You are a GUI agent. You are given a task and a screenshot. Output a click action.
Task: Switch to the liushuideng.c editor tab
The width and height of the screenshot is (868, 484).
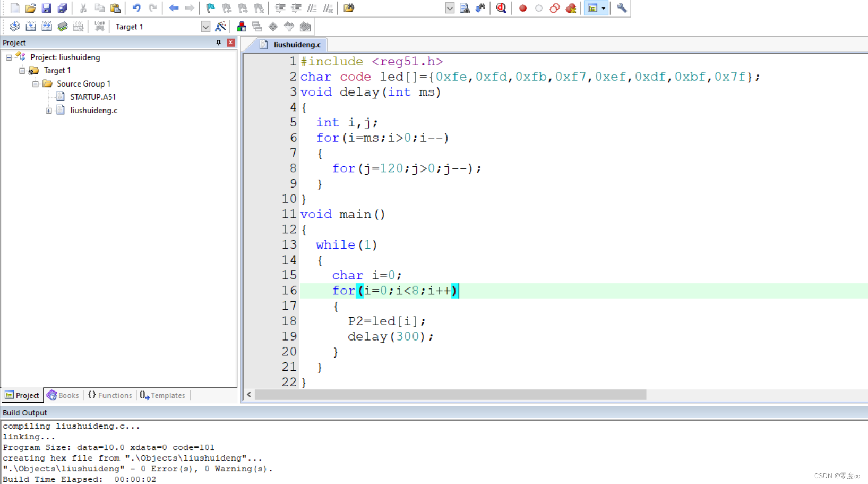291,45
